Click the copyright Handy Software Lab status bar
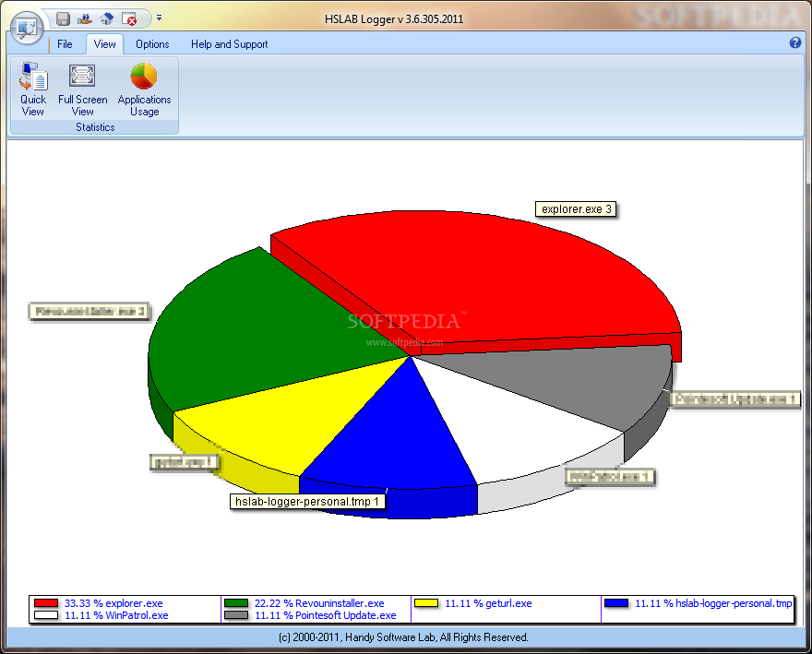812x654 pixels. (403, 636)
